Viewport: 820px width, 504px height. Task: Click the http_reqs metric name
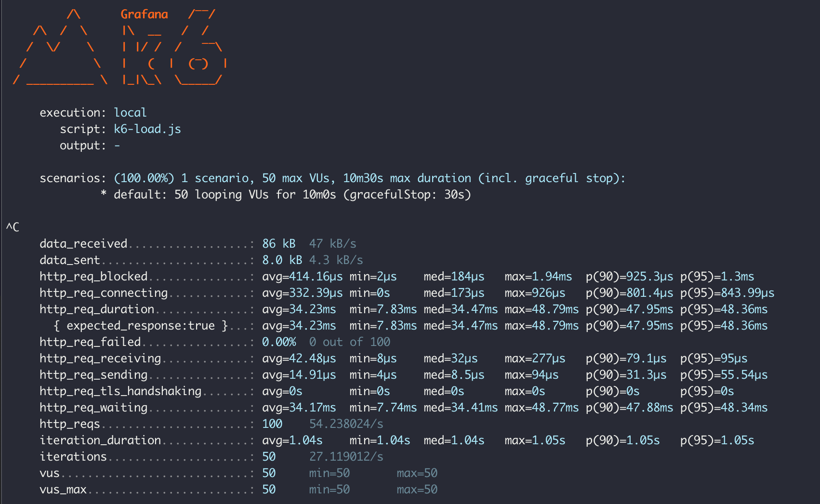70,424
